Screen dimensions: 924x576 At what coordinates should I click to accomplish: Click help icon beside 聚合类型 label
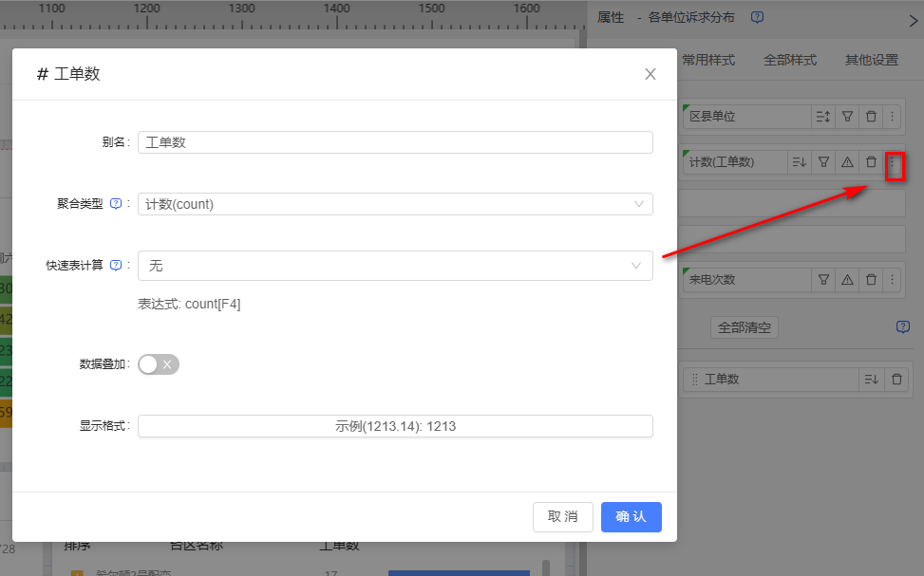[x=116, y=204]
